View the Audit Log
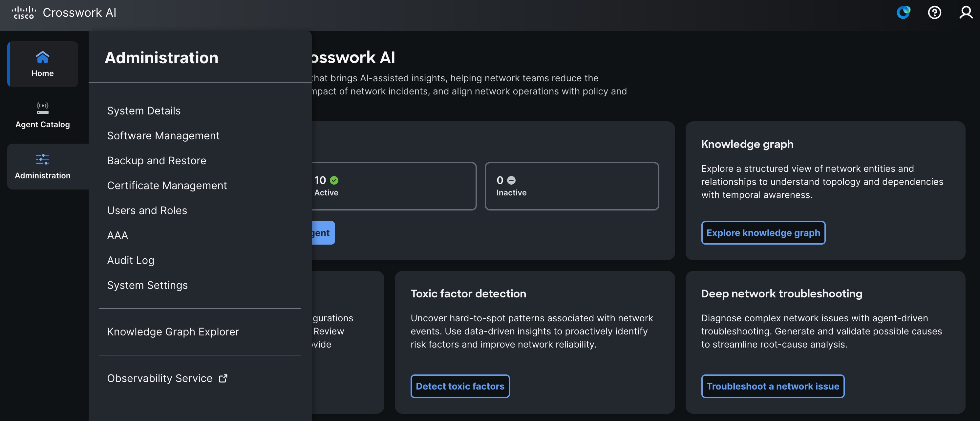Viewport: 980px width, 421px height. click(131, 260)
